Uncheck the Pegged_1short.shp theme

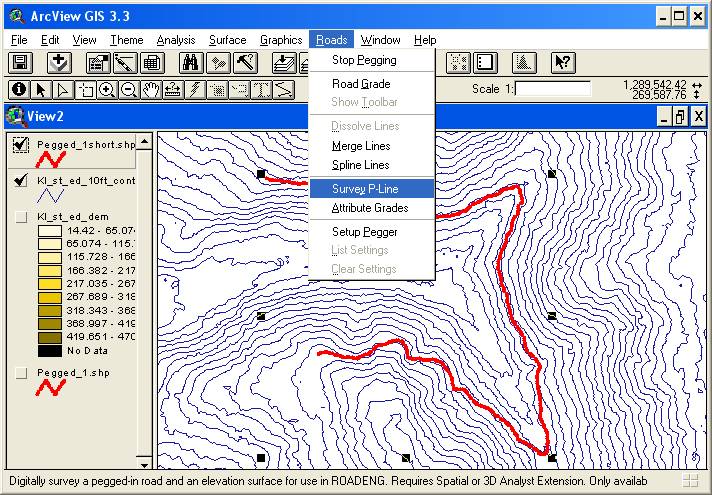[21, 145]
